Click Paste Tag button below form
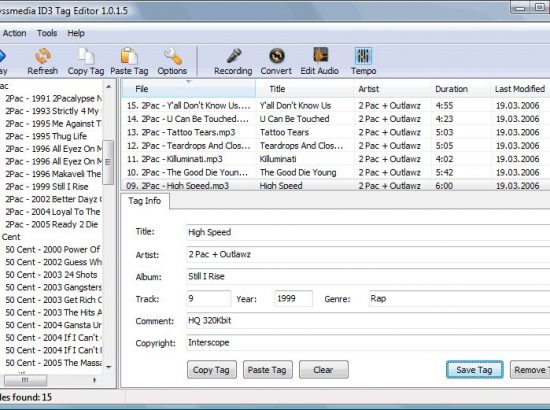 point(267,370)
